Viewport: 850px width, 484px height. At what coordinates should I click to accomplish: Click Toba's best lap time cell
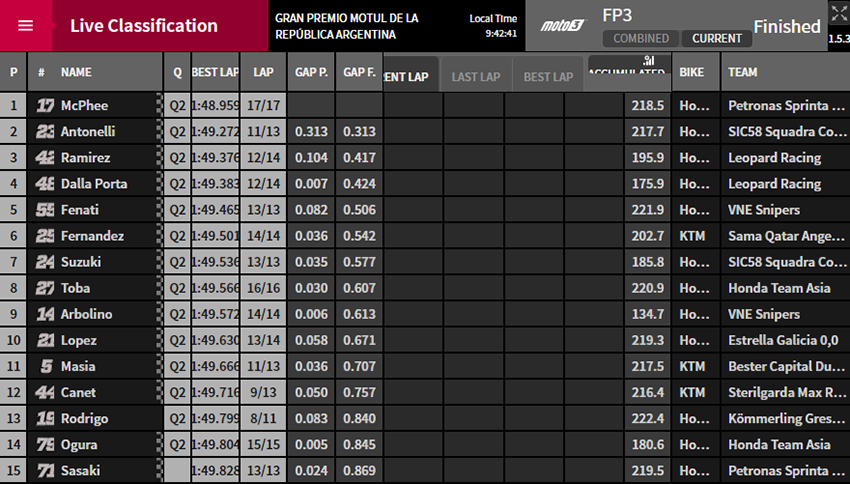coord(214,288)
